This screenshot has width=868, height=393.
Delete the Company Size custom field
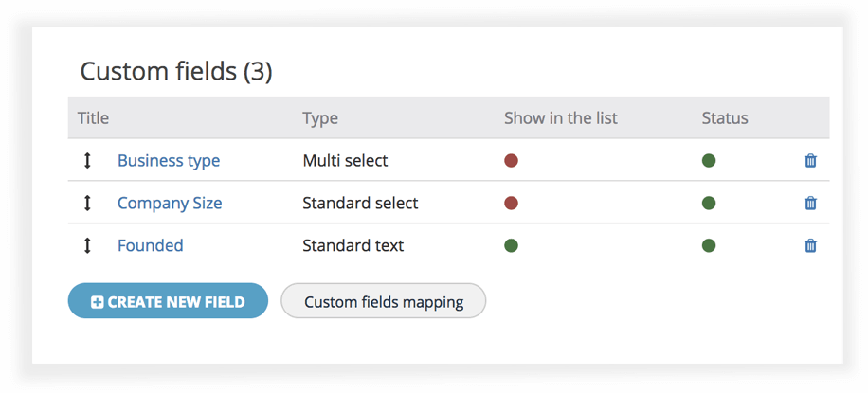810,204
